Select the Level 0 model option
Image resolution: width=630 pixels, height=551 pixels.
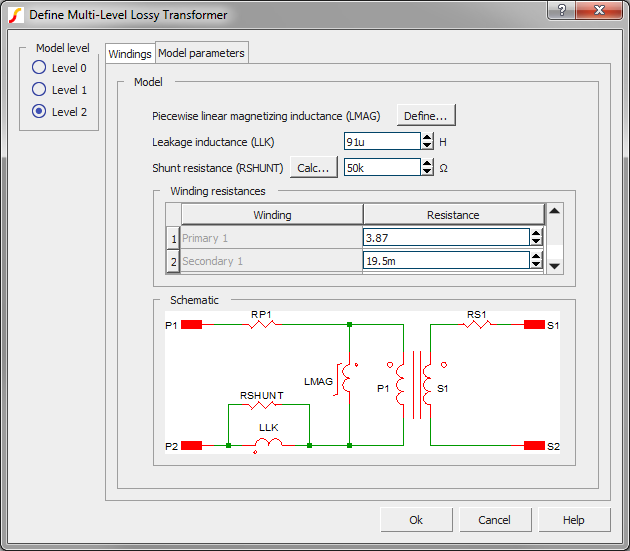click(x=39, y=68)
